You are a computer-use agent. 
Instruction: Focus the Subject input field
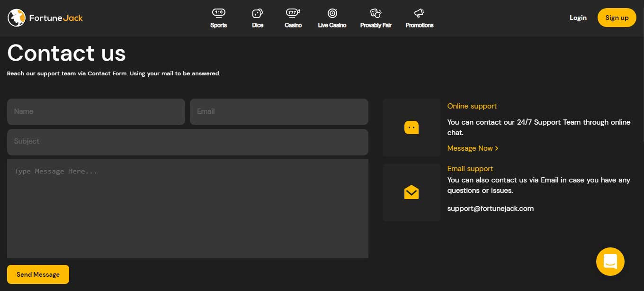(188, 142)
